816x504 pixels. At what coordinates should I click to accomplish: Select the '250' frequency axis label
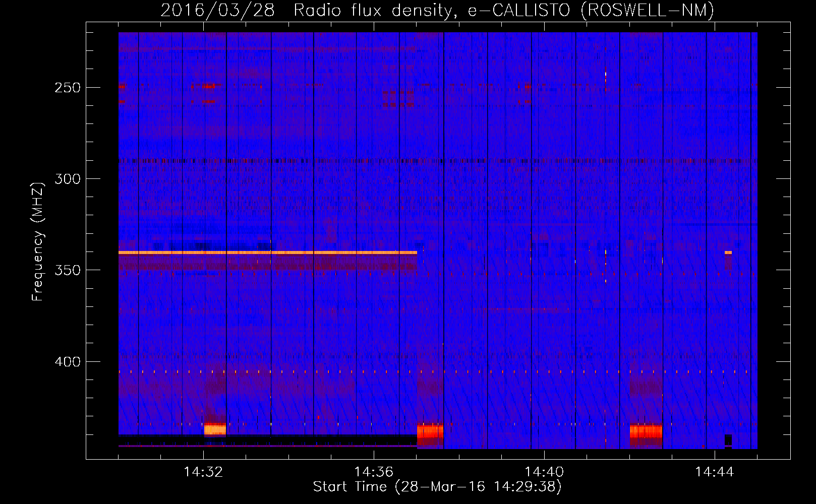67,88
